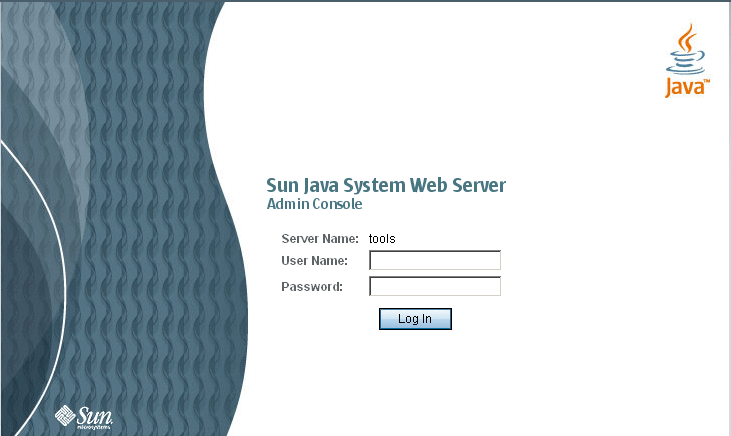Focus the Password input field

[435, 286]
